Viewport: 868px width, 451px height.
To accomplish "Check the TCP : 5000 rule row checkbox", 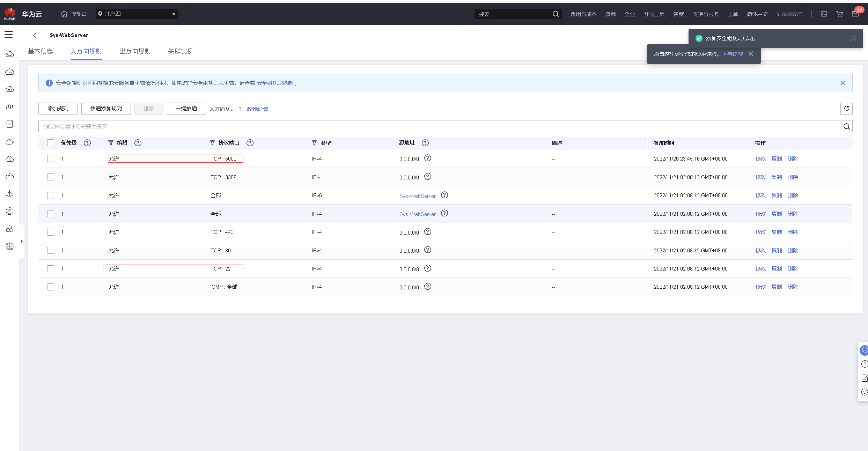I will [x=51, y=158].
